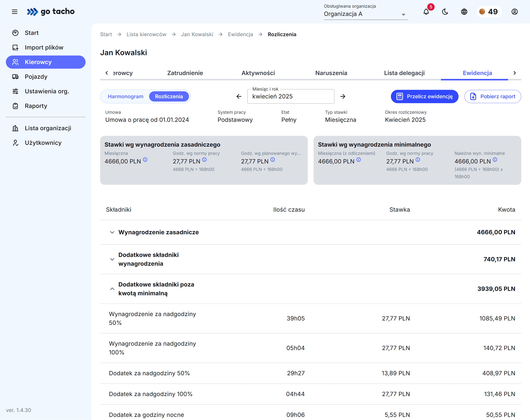Open Lista organizacji in sidebar
This screenshot has height=420, width=530.
46,128
